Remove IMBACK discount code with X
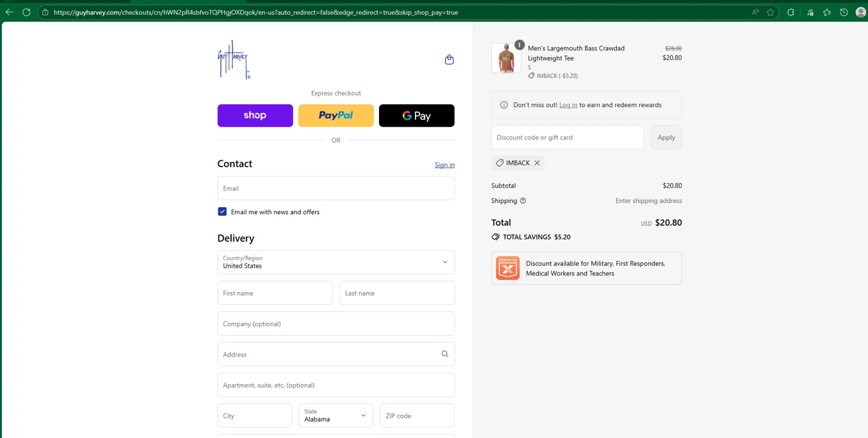 click(x=537, y=163)
